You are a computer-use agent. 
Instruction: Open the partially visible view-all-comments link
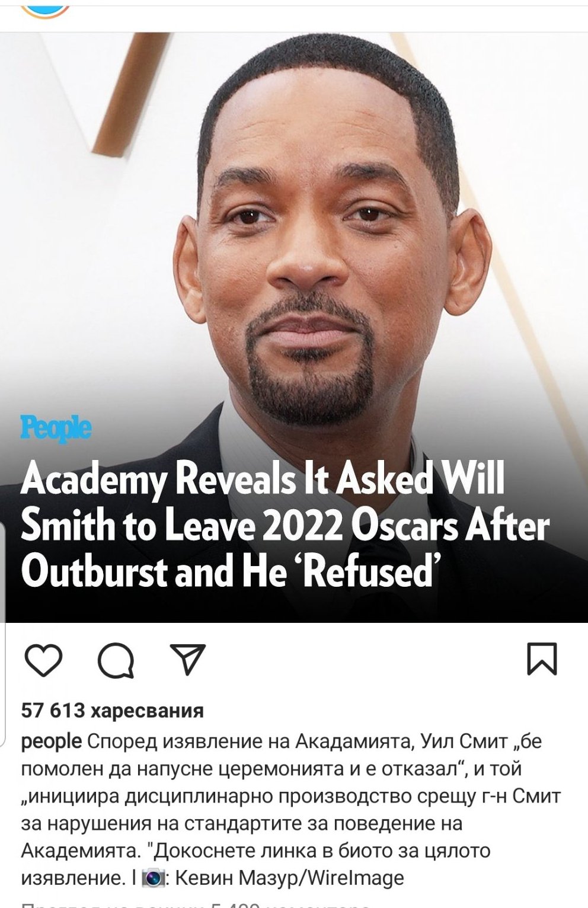[x=196, y=904]
